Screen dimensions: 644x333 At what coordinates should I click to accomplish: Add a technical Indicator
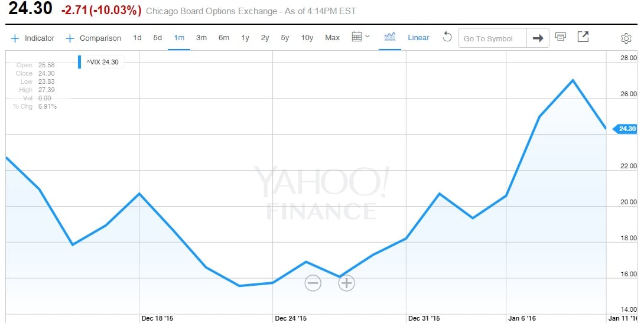33,38
